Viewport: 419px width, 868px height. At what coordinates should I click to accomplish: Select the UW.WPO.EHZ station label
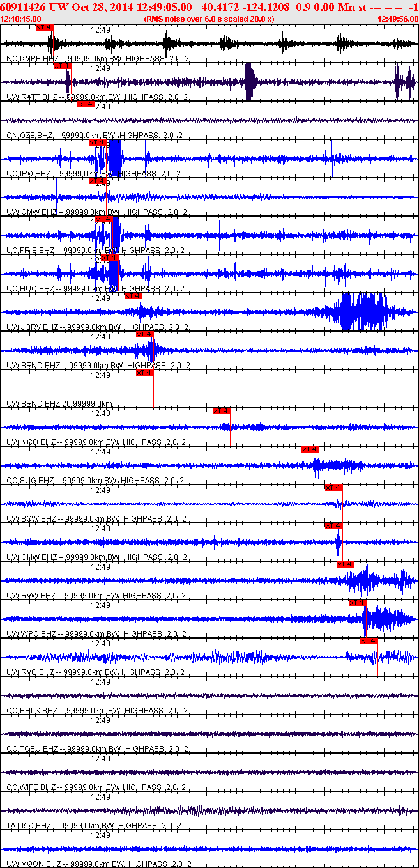point(96,634)
